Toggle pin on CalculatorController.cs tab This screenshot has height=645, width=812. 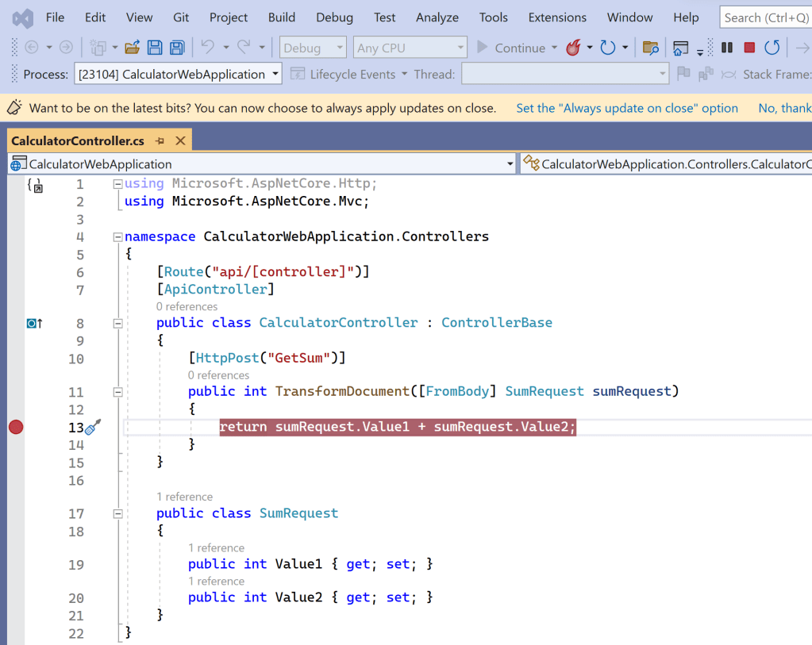160,141
